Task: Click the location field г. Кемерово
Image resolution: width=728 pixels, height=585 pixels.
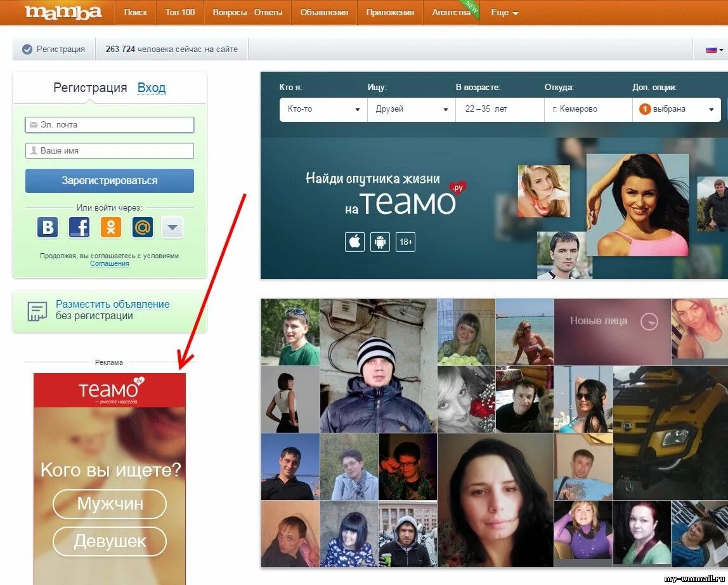Action: click(x=588, y=109)
